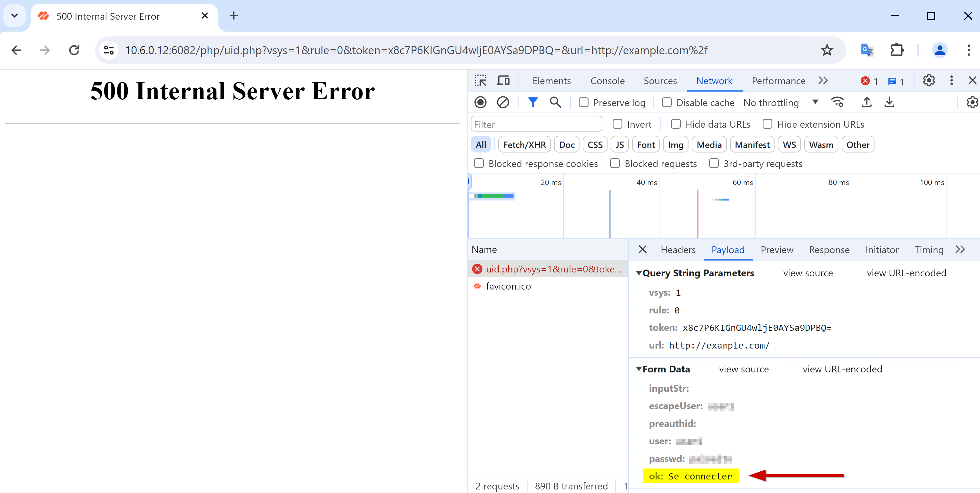Clear the network log
The height and width of the screenshot is (493, 980).
(502, 102)
